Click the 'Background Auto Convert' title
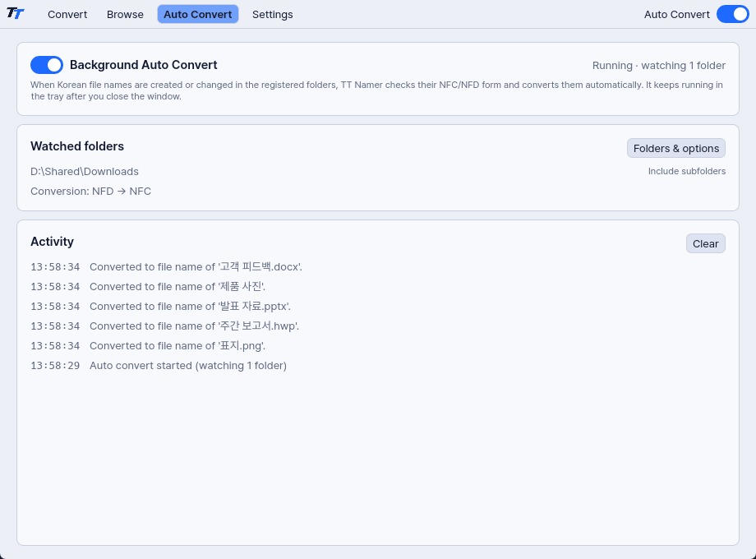 click(x=144, y=65)
